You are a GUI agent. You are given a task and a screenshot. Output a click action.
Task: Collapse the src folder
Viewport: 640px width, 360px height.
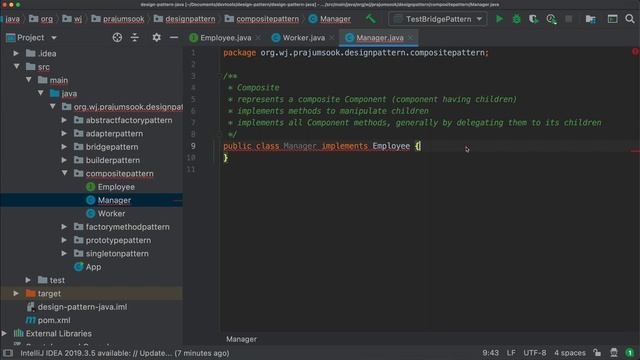16,67
